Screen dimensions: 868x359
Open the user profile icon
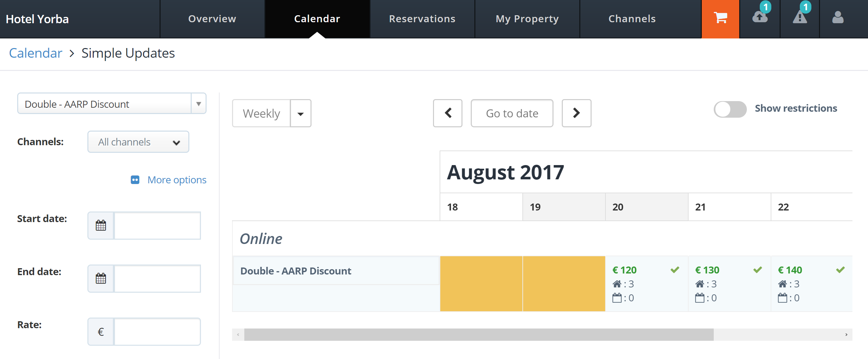pyautogui.click(x=838, y=17)
